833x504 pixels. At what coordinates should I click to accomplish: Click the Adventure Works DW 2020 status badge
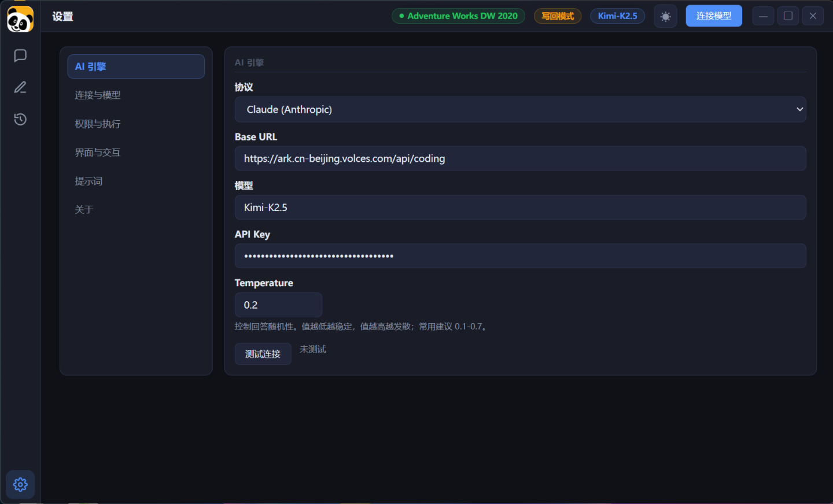pos(458,16)
